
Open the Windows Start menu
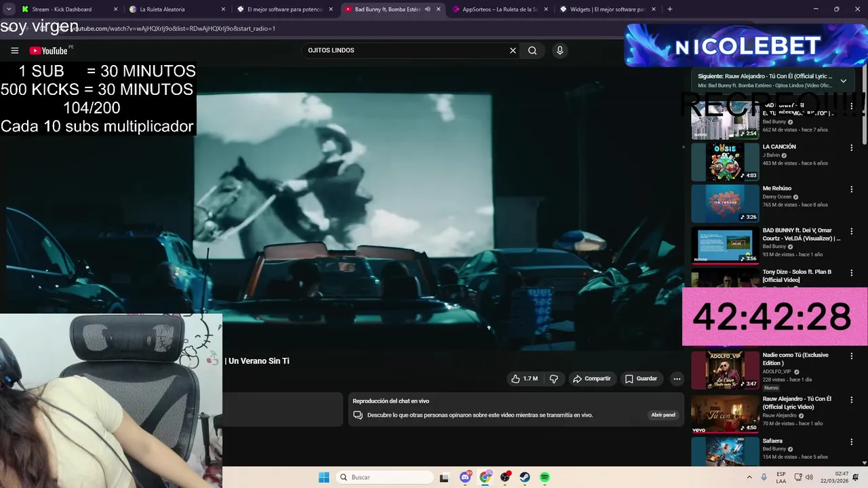coord(323,477)
